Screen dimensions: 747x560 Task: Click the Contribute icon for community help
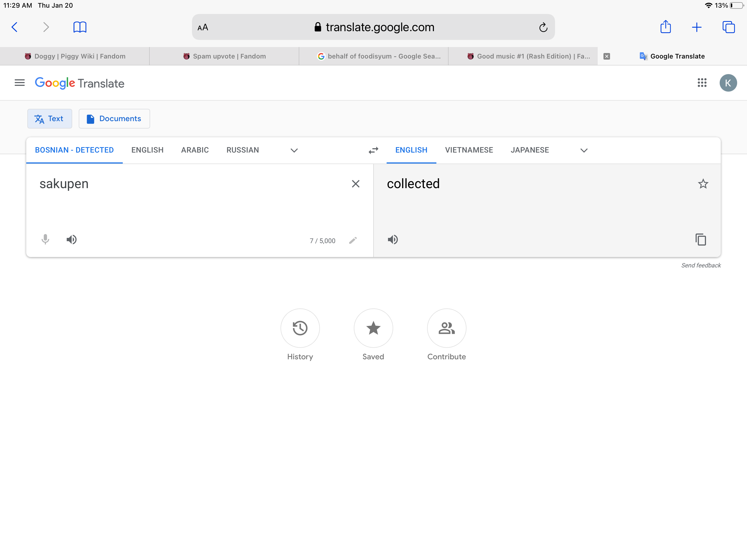point(447,328)
